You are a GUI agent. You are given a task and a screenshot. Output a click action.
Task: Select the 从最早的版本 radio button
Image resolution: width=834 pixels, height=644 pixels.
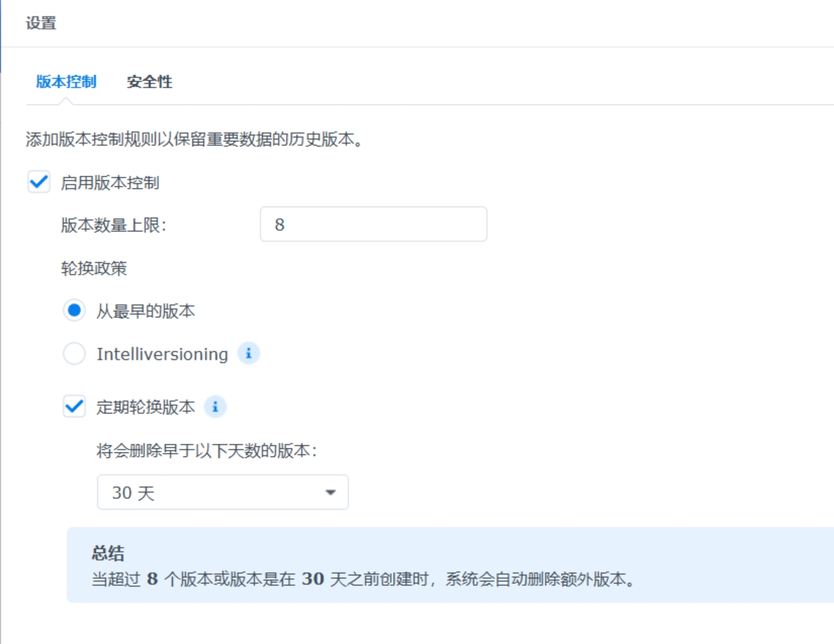74,311
